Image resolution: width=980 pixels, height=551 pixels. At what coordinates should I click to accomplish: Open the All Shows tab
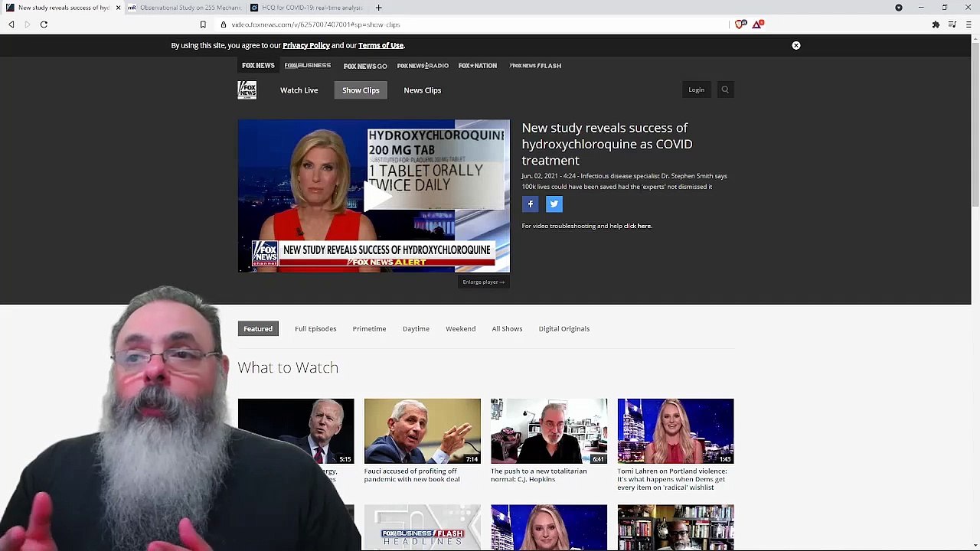(507, 329)
